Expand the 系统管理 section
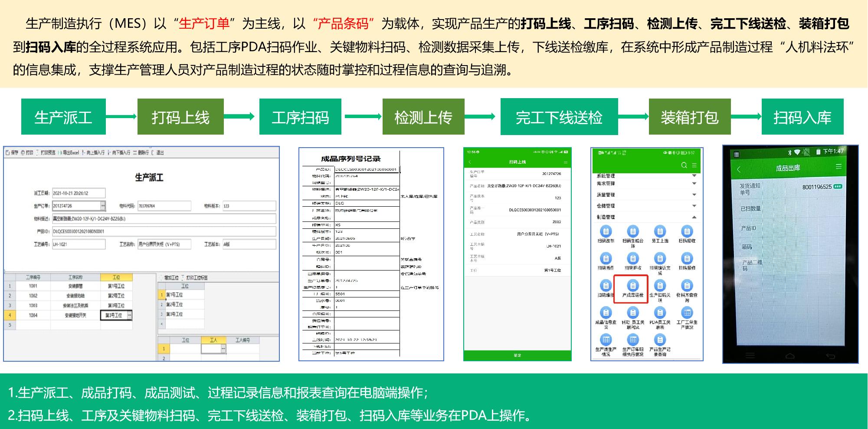868x429 pixels. [694, 176]
